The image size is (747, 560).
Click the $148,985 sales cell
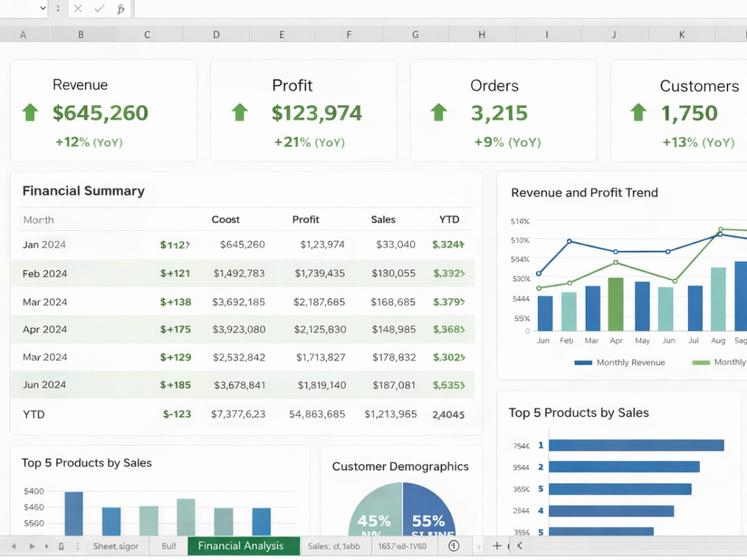[394, 329]
